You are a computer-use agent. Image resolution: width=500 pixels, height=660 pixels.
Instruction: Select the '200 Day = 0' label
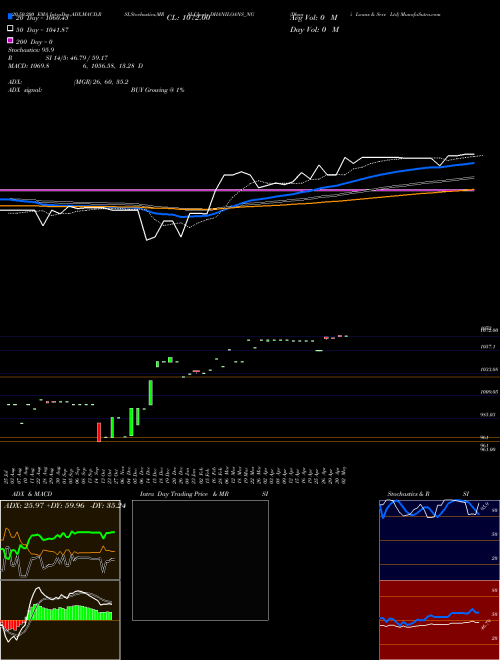tap(35, 42)
